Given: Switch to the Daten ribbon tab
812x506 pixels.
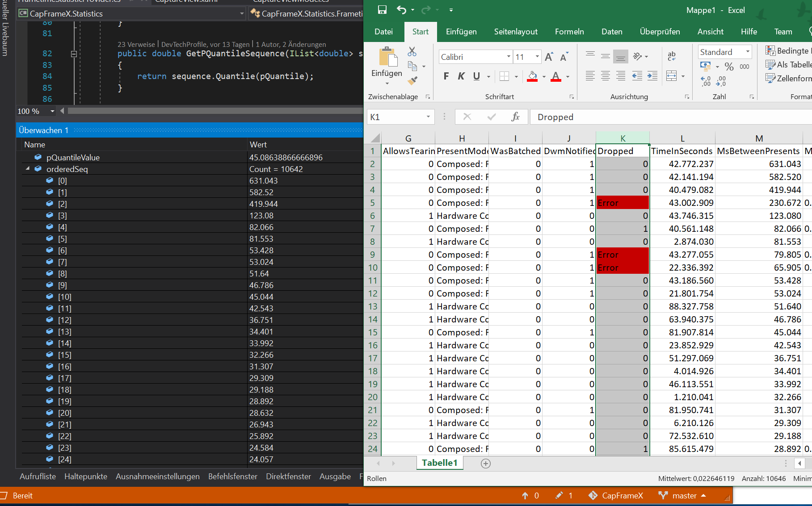Looking at the screenshot, I should click(612, 32).
